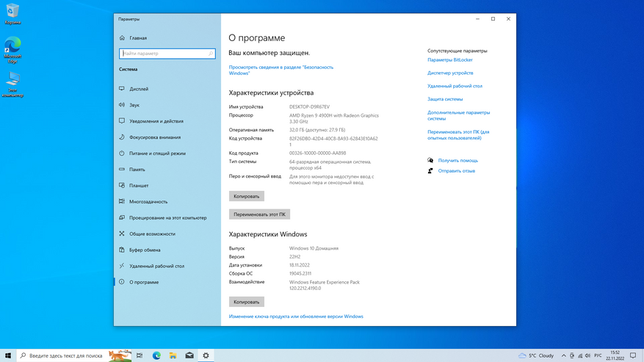Click Копировать under device specifications
This screenshot has height=362, width=644.
[x=247, y=196]
